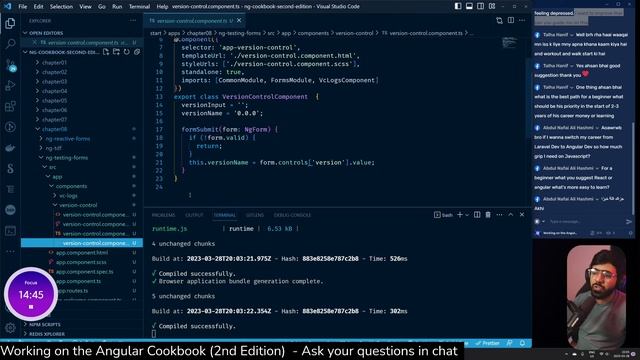
Task: Open terminal launch profile dropdown arrow
Action: point(467,215)
